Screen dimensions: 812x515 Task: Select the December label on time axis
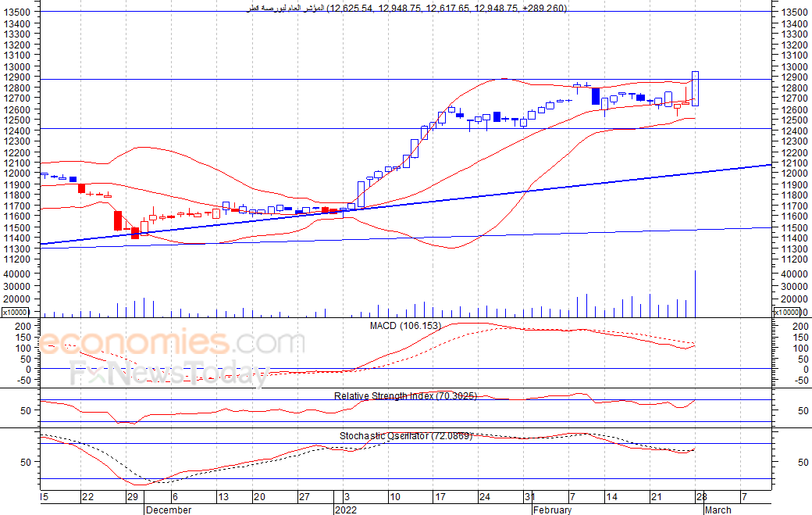169,510
